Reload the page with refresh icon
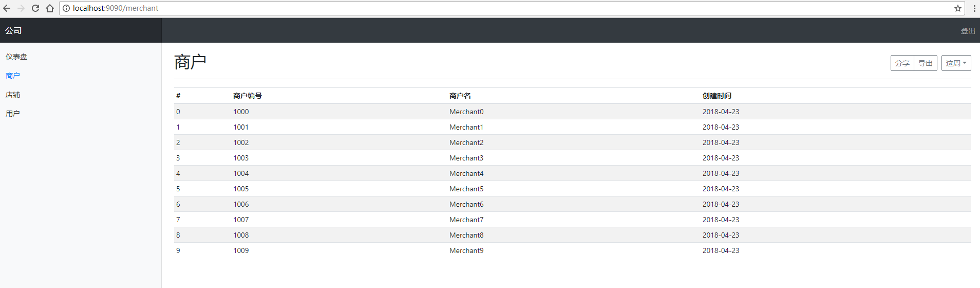 tap(35, 8)
